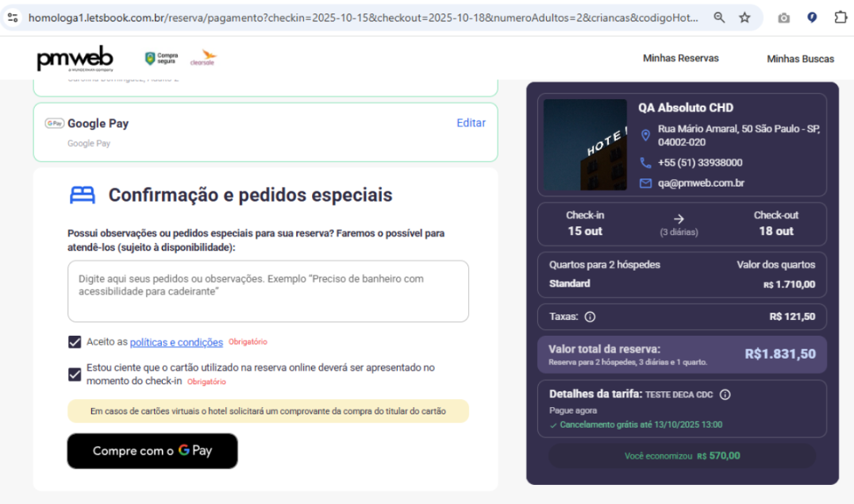This screenshot has width=854, height=504.
Task: Toggle the card presentation awareness checkbox
Action: [75, 374]
